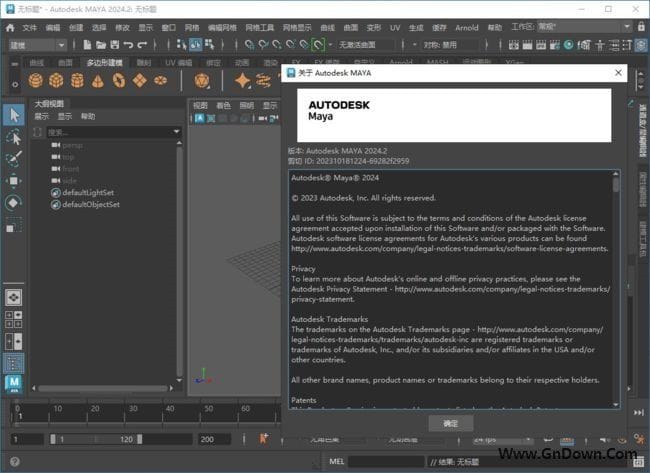
Task: Switch to single perspective view layout icon
Action: click(14, 297)
